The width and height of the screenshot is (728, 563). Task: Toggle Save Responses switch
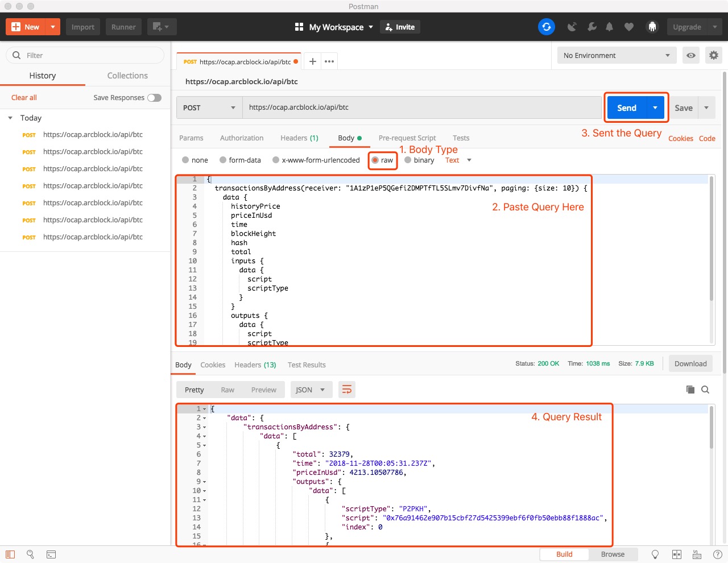tap(154, 98)
